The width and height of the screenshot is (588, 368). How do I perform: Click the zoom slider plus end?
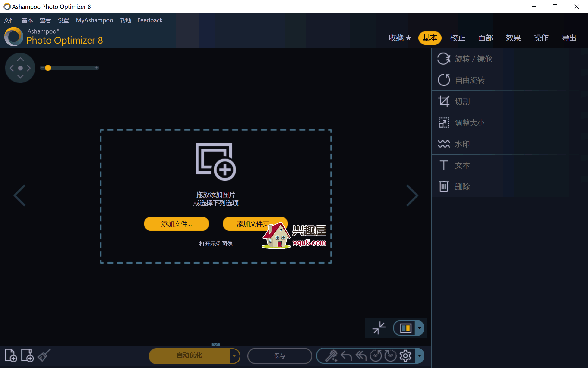click(96, 68)
